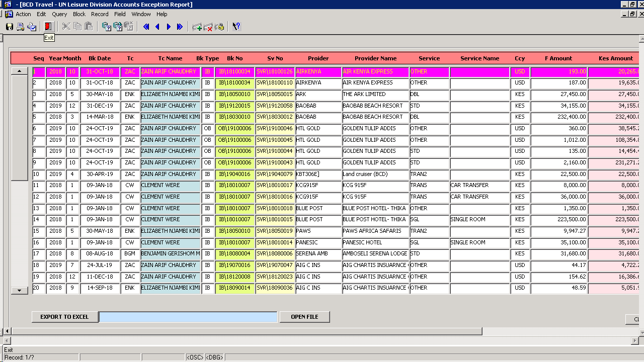Open the Record menu
644x362 pixels.
coord(100,14)
